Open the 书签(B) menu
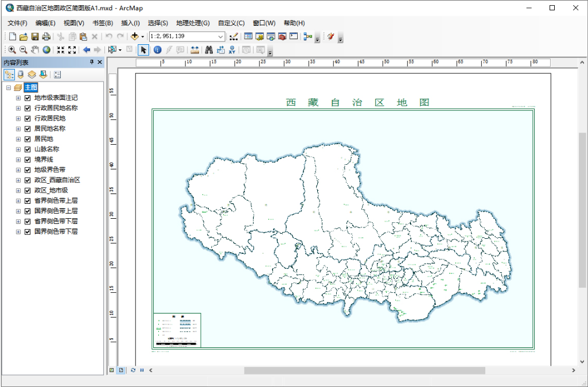 [103, 23]
